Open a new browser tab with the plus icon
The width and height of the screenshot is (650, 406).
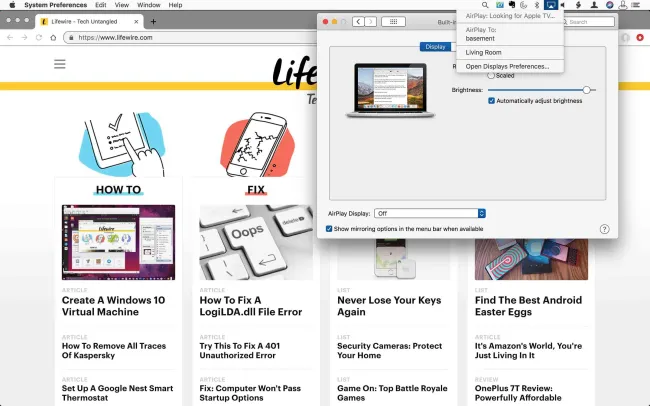[x=153, y=21]
